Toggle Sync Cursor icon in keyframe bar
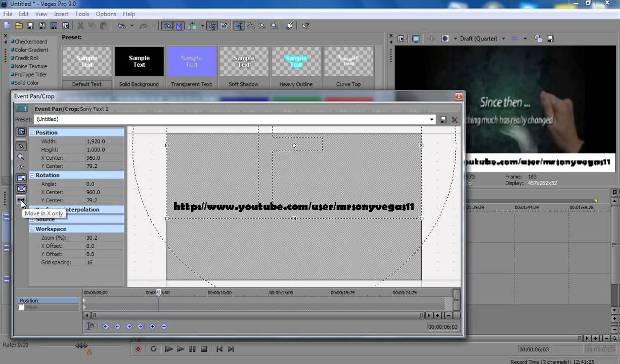Screen dimensions: 620x364 coord(90,326)
